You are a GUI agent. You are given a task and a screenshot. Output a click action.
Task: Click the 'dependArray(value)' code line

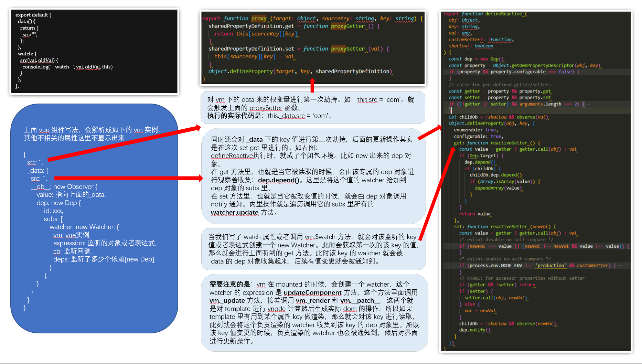(x=499, y=188)
